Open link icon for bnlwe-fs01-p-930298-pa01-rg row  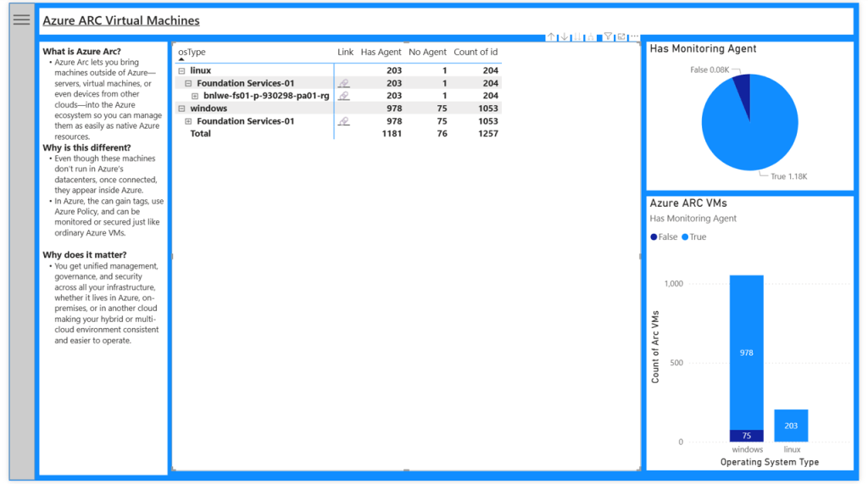pos(343,97)
